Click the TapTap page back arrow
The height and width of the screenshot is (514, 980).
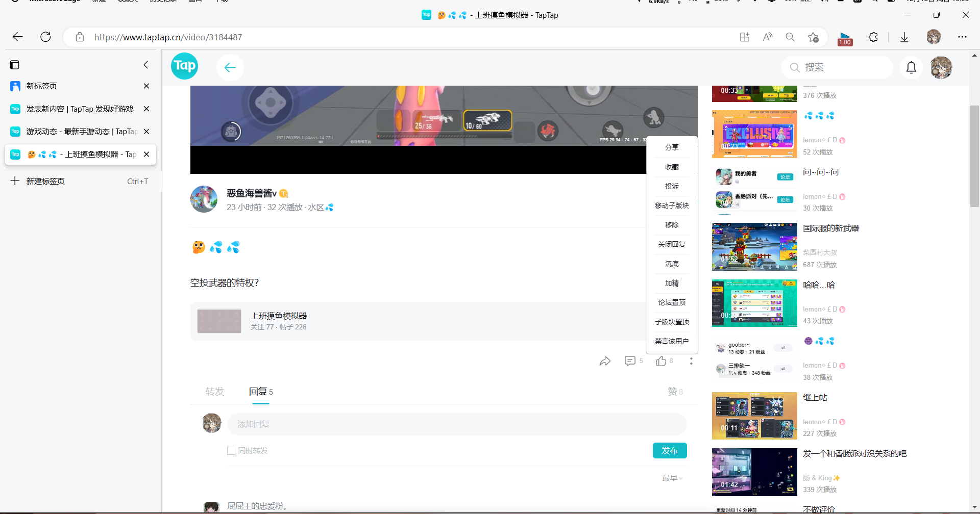coord(230,67)
